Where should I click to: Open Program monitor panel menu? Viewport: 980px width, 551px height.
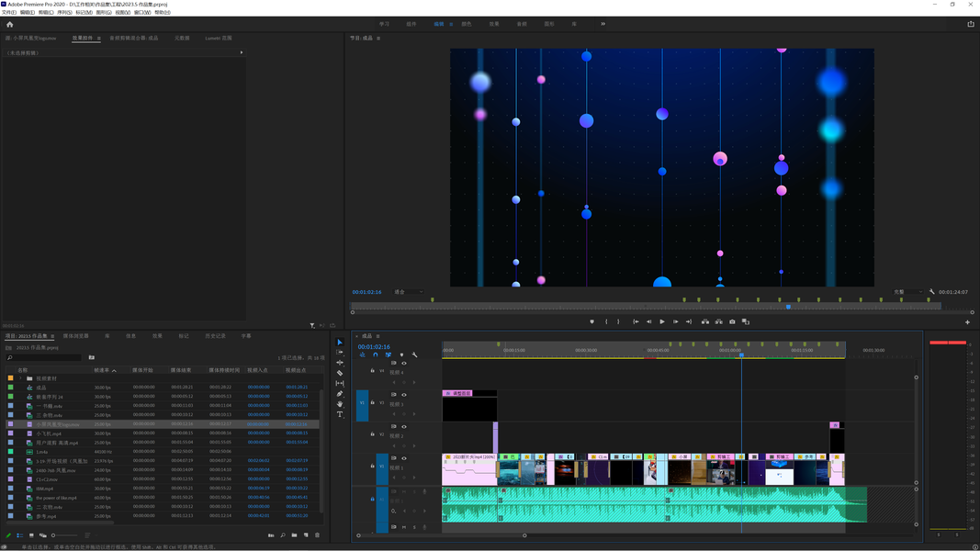click(x=378, y=38)
